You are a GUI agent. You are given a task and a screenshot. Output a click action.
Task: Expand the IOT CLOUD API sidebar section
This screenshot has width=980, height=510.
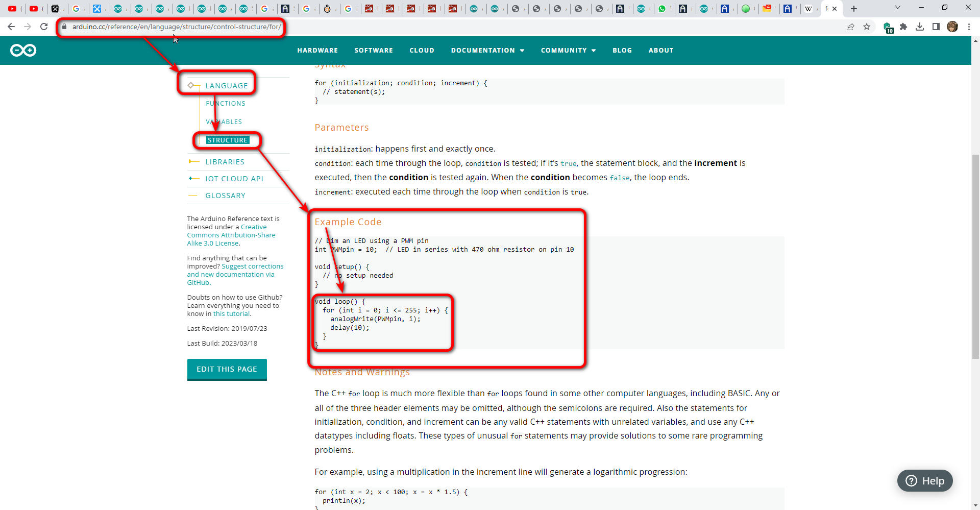tap(234, 179)
